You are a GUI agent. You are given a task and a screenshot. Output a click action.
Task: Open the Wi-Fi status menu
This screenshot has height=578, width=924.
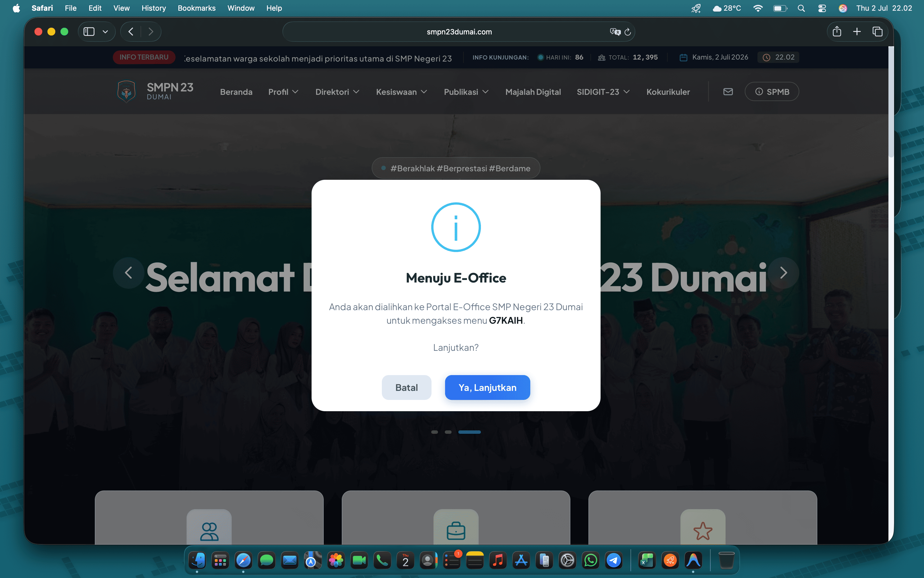point(758,8)
